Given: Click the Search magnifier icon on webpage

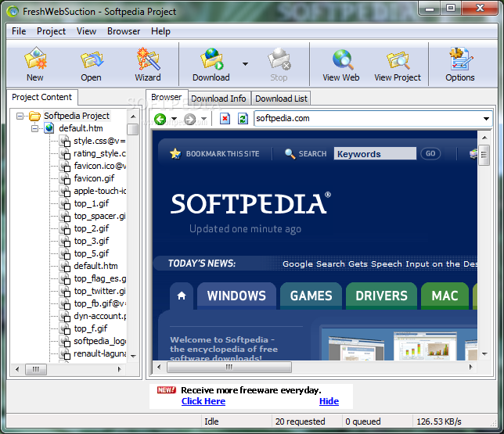Looking at the screenshot, I should (x=290, y=154).
